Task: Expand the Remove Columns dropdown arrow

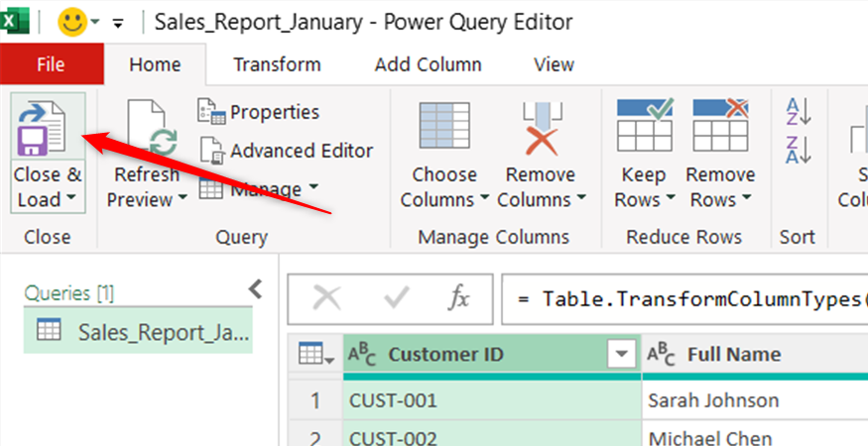Action: (581, 199)
